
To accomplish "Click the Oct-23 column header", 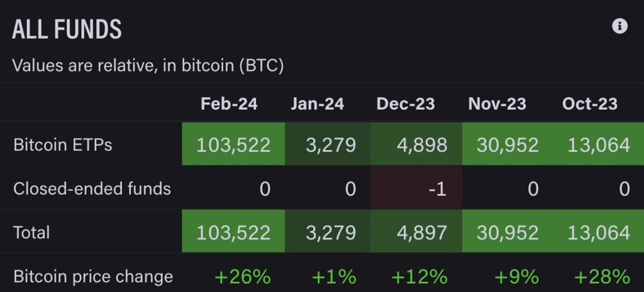I will click(x=590, y=104).
